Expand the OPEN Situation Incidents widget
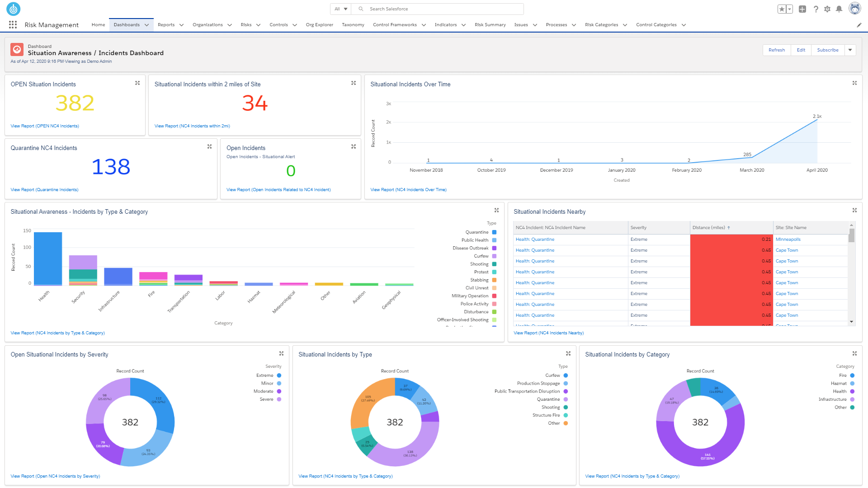868x488 pixels. (x=137, y=83)
